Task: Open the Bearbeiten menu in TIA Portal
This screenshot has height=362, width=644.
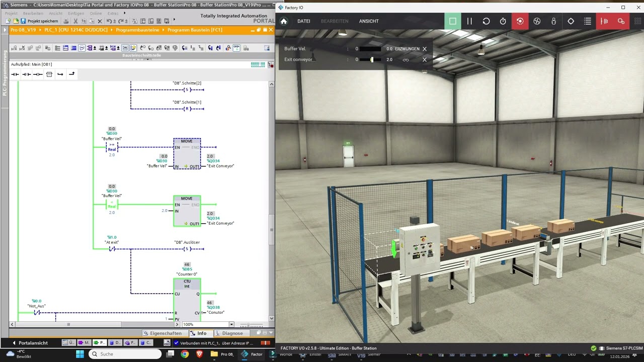Action: (x=33, y=13)
